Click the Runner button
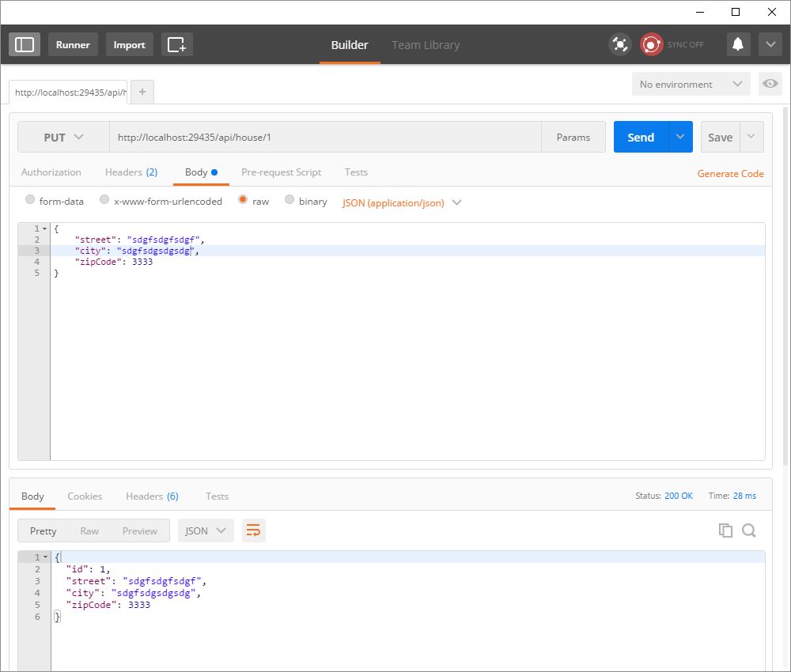Viewport: 791px width, 672px height. click(x=73, y=44)
